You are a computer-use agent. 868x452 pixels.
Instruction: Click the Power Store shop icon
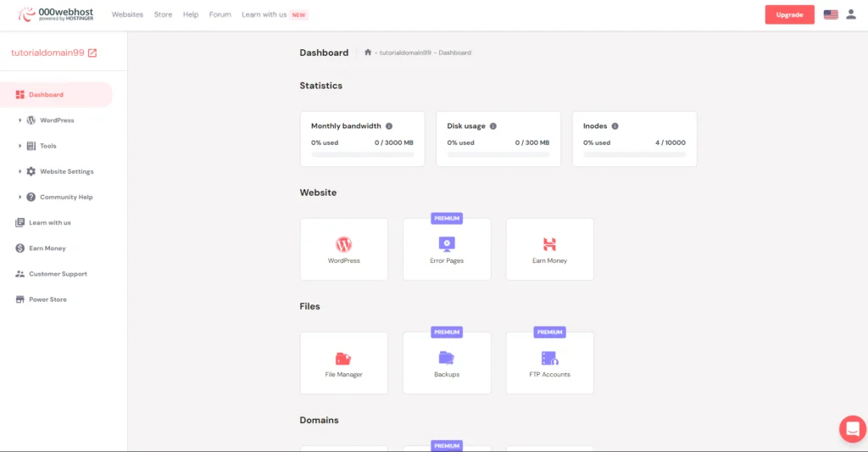click(x=20, y=299)
